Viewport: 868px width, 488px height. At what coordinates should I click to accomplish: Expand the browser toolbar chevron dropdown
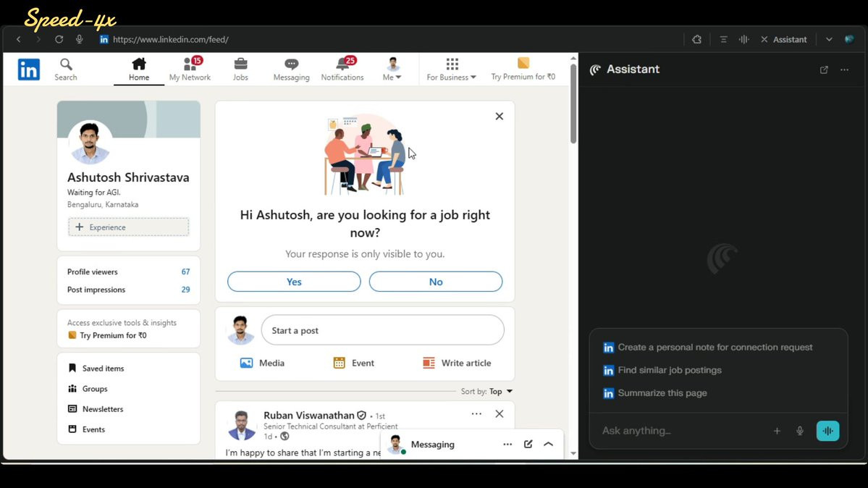pyautogui.click(x=829, y=39)
